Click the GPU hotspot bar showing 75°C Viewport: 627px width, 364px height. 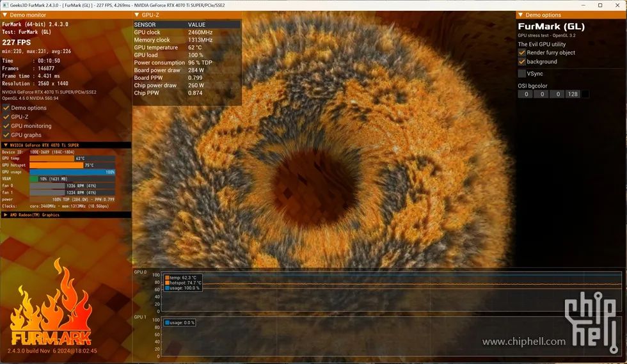(x=72, y=165)
